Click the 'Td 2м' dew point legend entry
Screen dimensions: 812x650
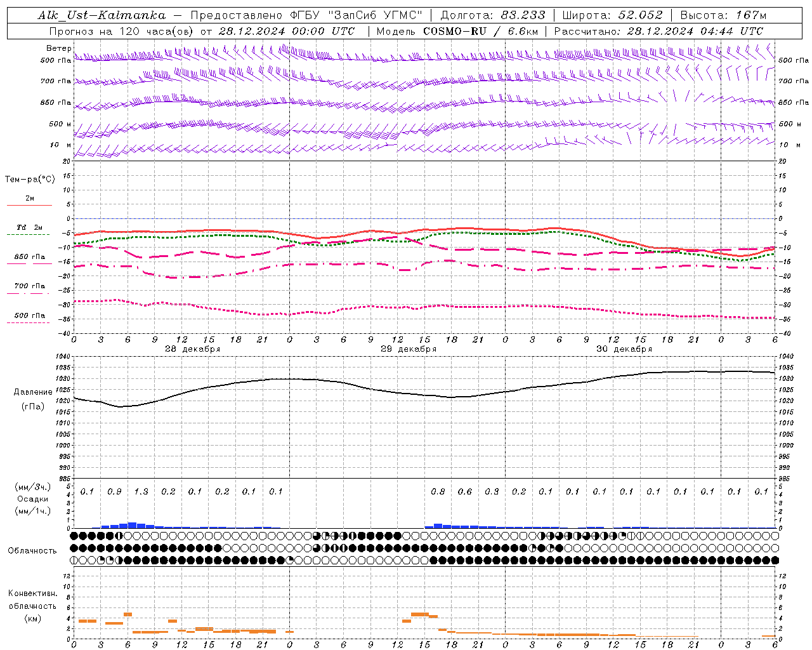tap(30, 227)
